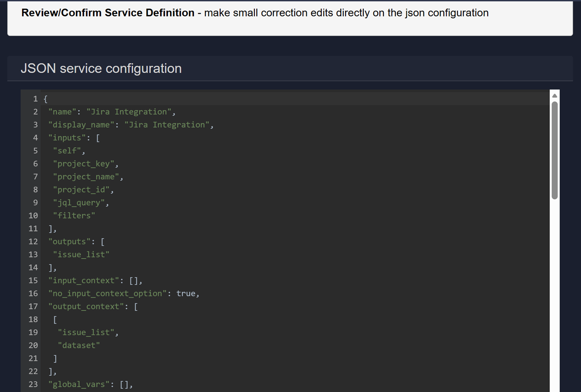581x392 pixels.
Task: Click the "filters" entry on line 10
Action: (74, 215)
